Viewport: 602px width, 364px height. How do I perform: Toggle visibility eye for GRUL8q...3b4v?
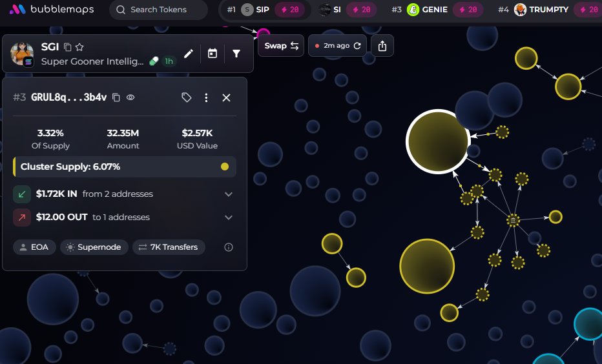130,97
